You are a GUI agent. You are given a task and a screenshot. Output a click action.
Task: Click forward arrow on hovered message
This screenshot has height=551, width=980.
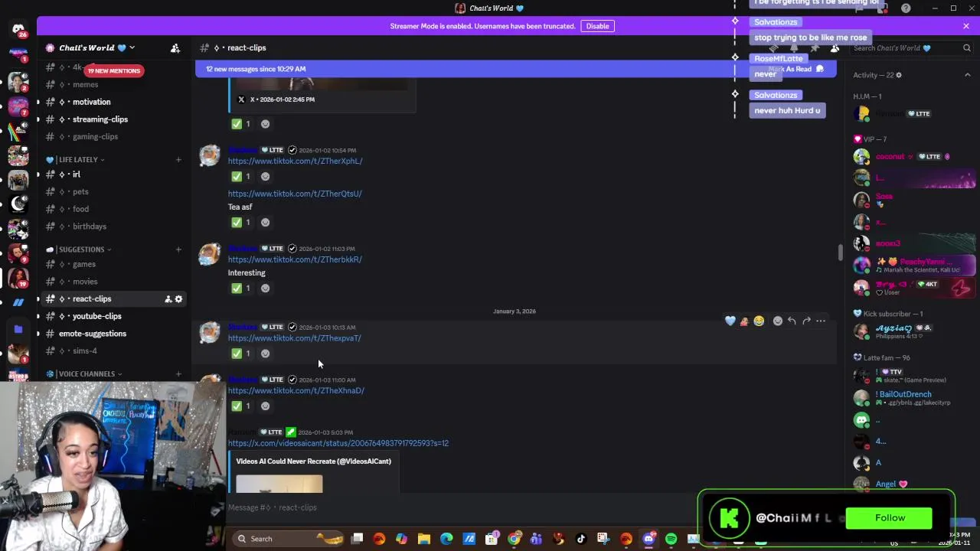[x=806, y=321]
